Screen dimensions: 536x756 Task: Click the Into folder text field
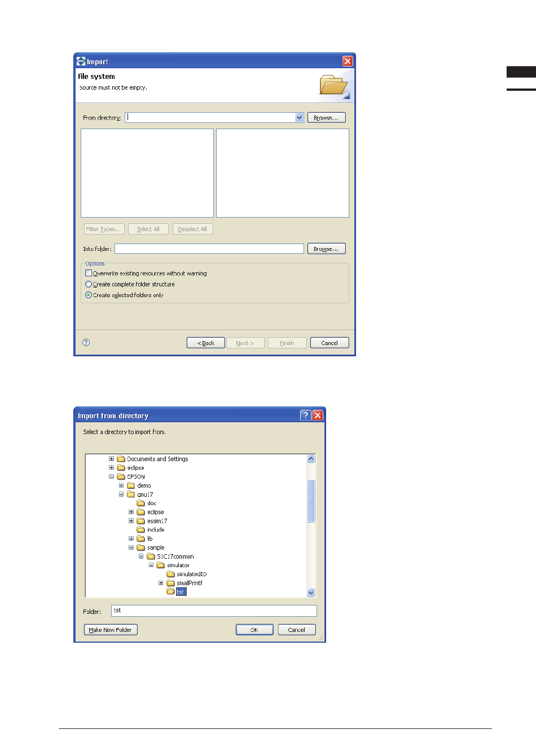tap(209, 249)
